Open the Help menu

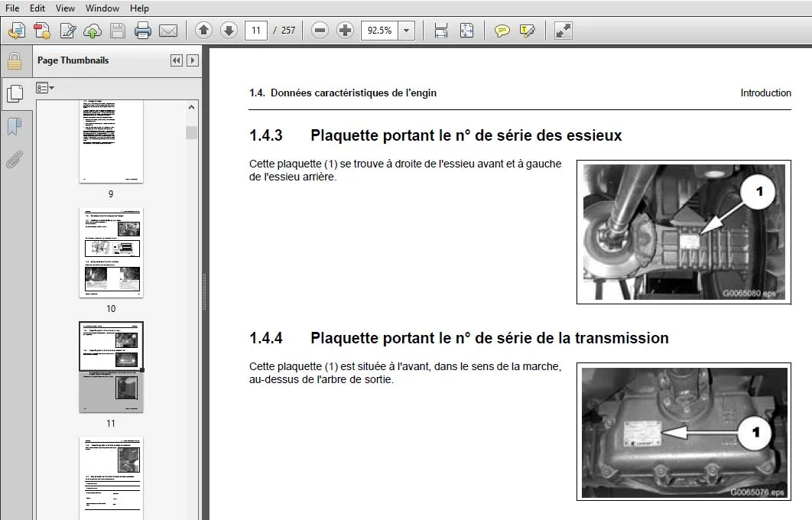139,8
